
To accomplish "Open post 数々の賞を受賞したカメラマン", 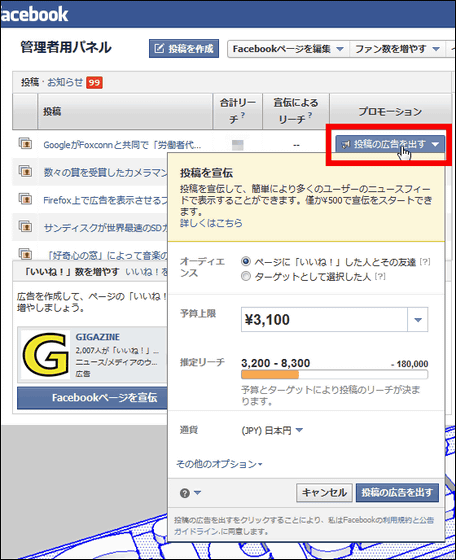I will coord(106,173).
